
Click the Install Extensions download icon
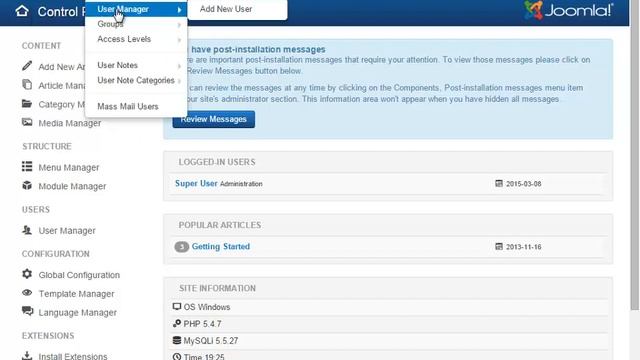point(27,355)
